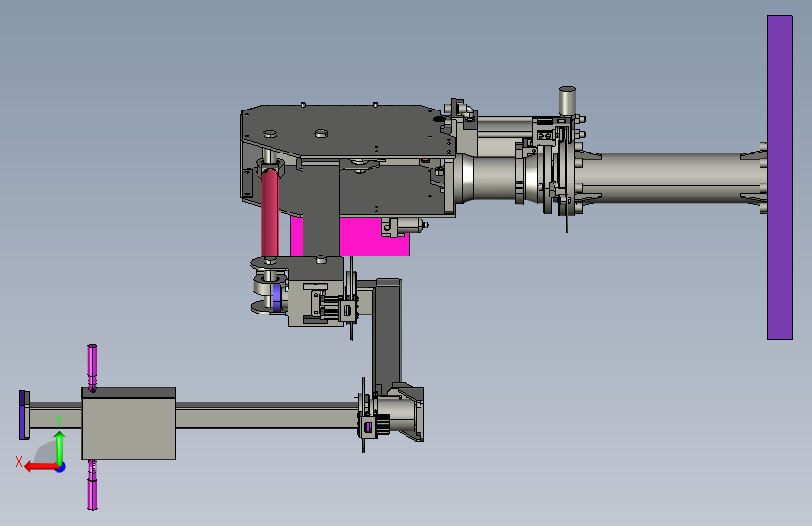The height and width of the screenshot is (526, 812).
Task: Select the tall purple plate at the right
Action: (780, 177)
